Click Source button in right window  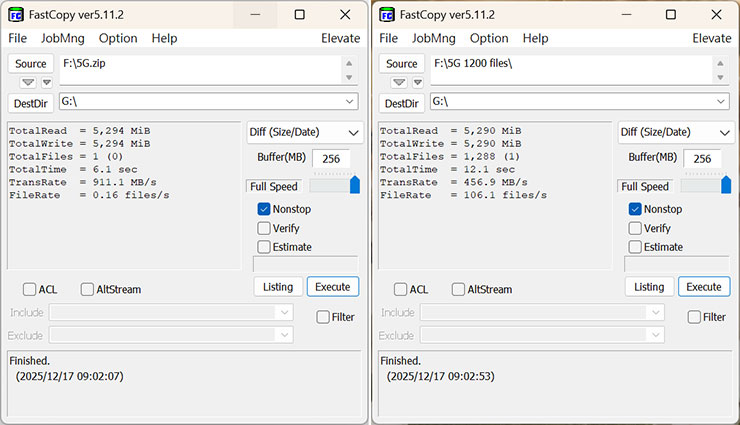402,64
